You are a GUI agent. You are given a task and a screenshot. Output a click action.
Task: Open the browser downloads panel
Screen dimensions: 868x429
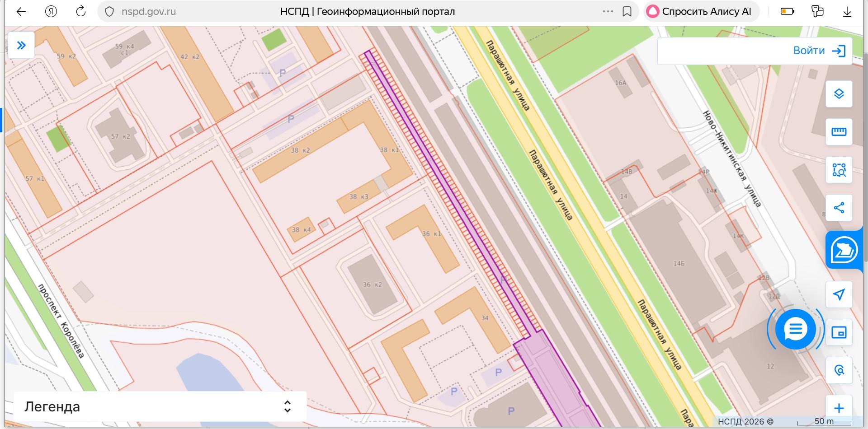847,12
